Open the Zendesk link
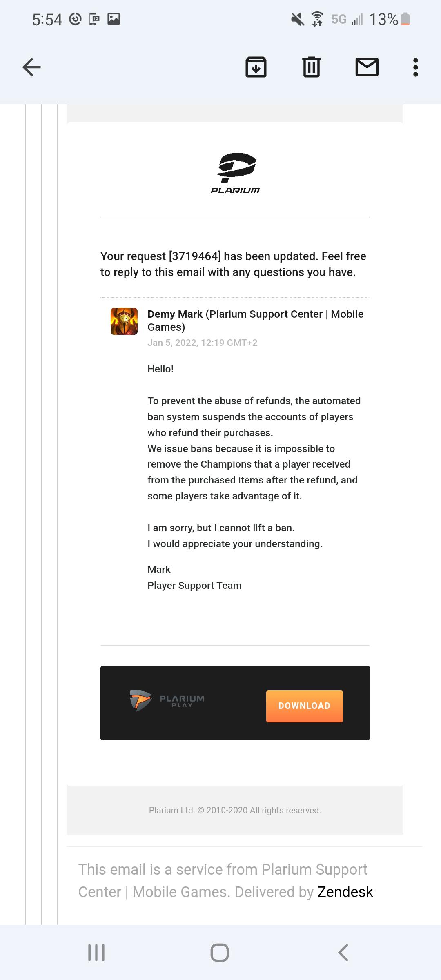This screenshot has height=980, width=441. [x=345, y=892]
